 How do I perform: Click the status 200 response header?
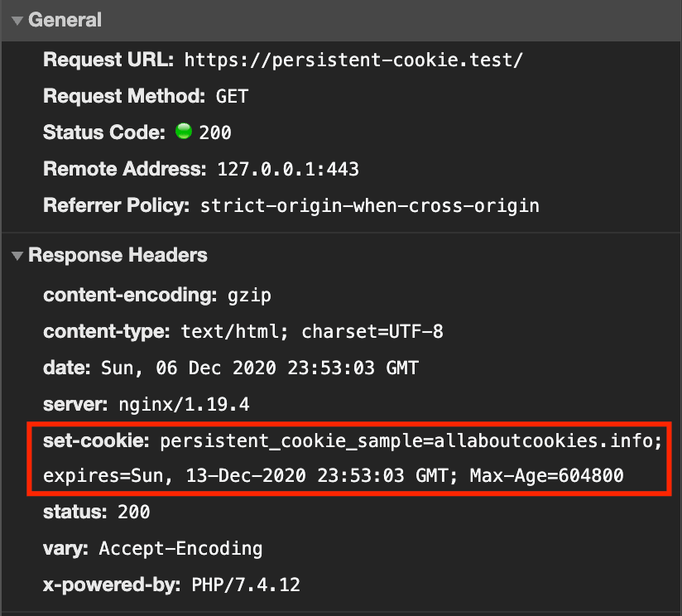[97, 512]
